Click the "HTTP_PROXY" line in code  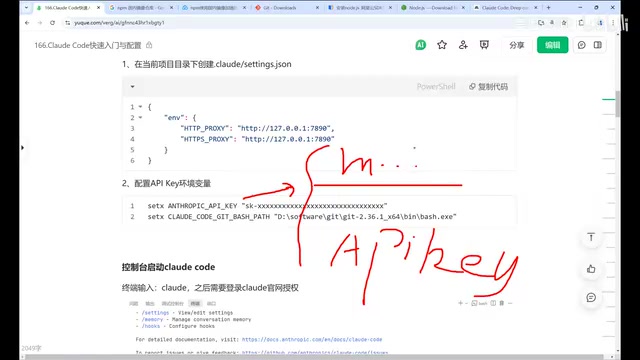point(257,128)
